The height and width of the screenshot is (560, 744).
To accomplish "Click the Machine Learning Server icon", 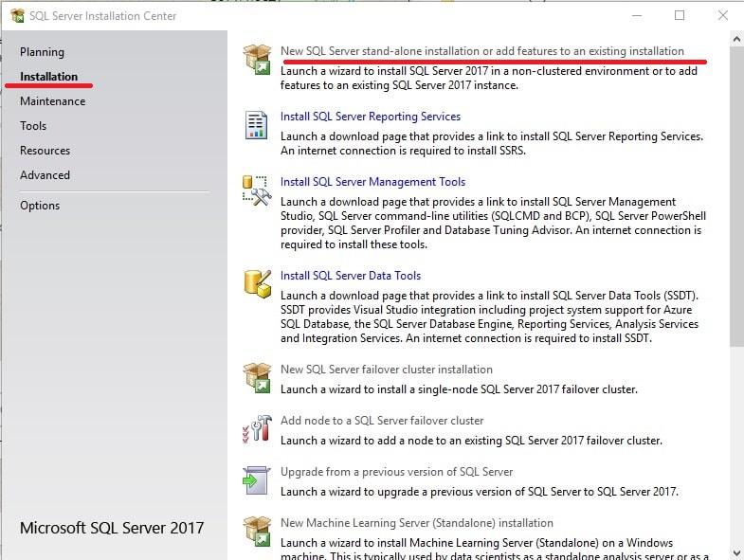I will 257,531.
